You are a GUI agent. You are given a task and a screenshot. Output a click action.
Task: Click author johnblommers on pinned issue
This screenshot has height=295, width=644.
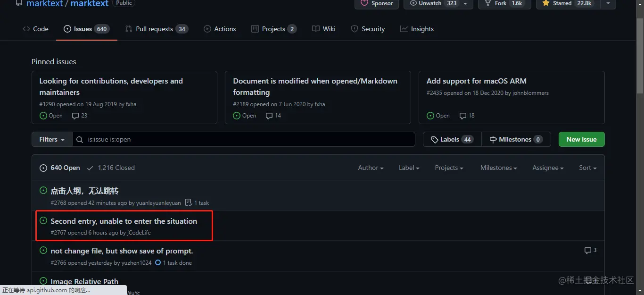[x=530, y=93]
